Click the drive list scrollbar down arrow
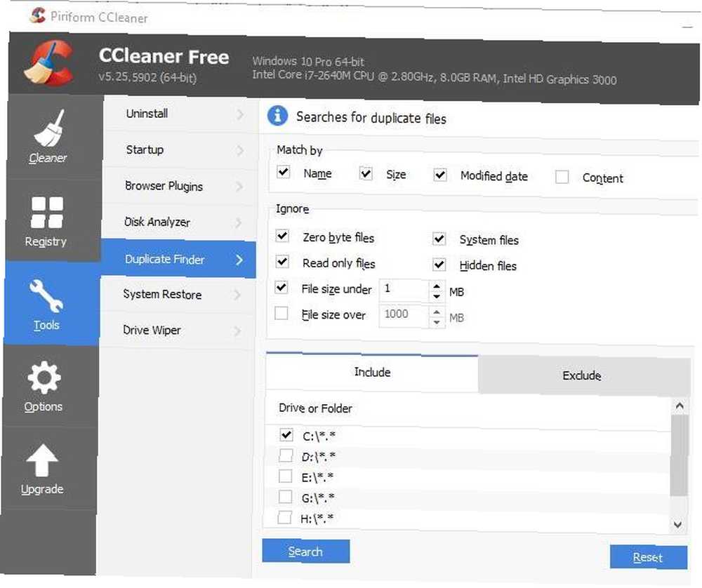Viewport: 702px width, 588px height. tap(678, 524)
